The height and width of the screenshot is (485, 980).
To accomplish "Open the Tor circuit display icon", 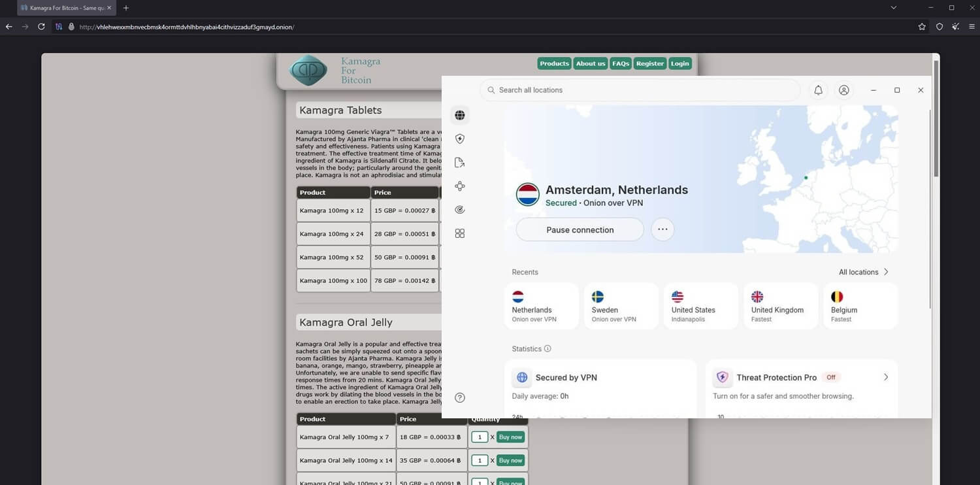I will 59,27.
